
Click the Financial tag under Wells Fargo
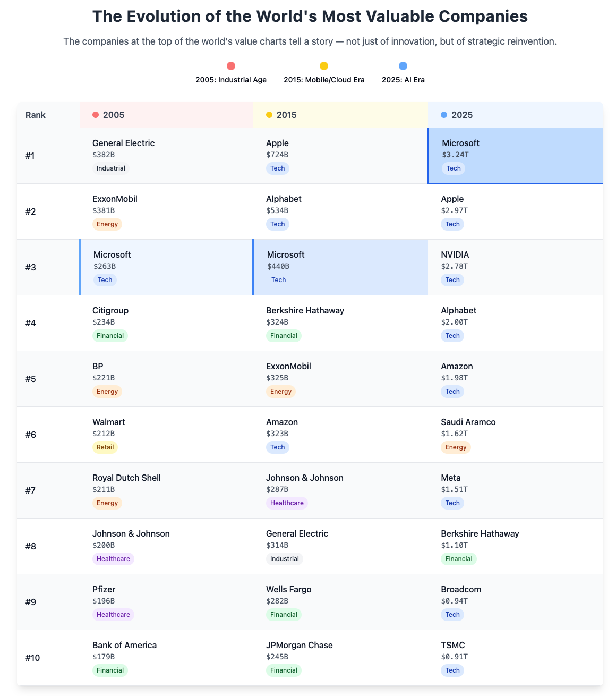pyautogui.click(x=284, y=615)
